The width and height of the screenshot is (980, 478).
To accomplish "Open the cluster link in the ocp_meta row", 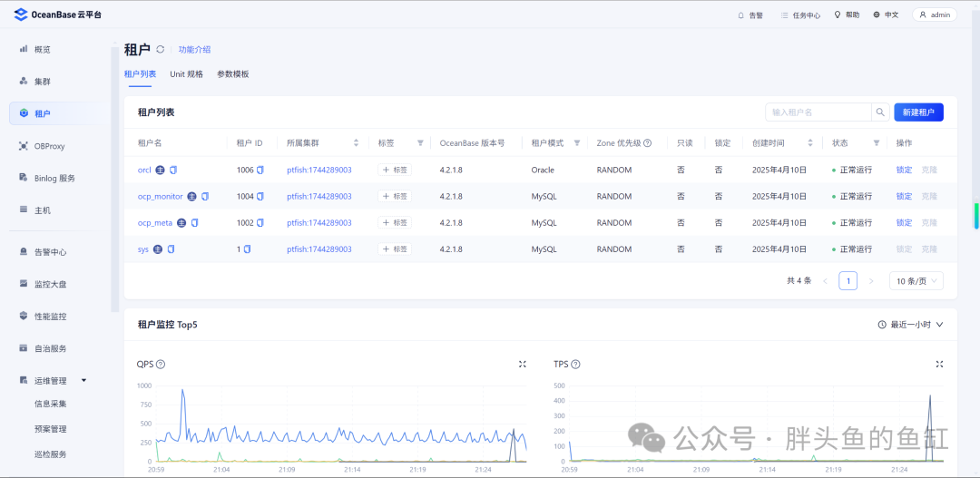I will (x=318, y=222).
